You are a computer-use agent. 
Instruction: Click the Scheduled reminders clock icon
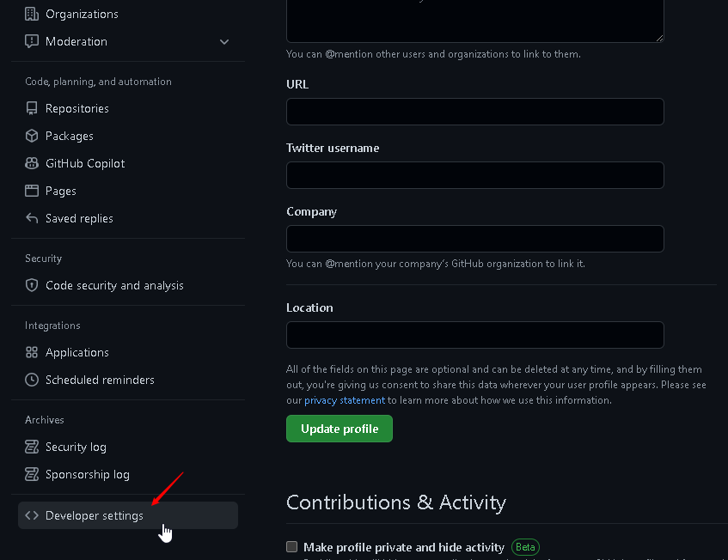click(x=31, y=380)
